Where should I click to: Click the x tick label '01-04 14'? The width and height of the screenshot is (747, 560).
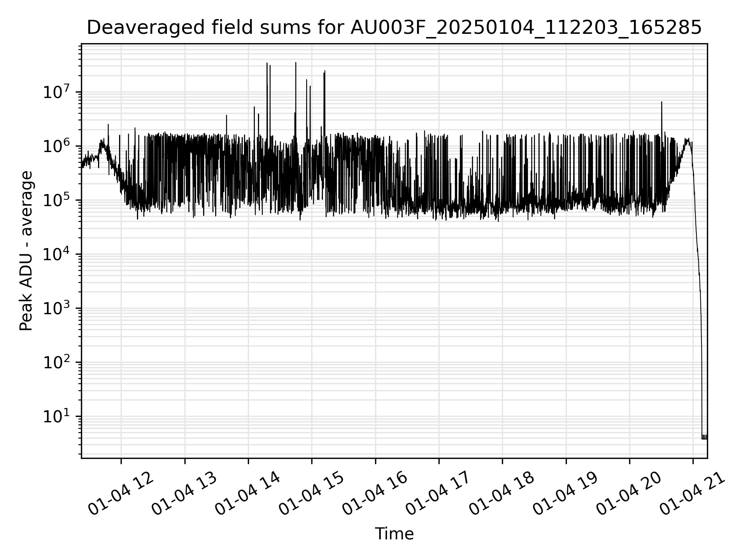[248, 493]
